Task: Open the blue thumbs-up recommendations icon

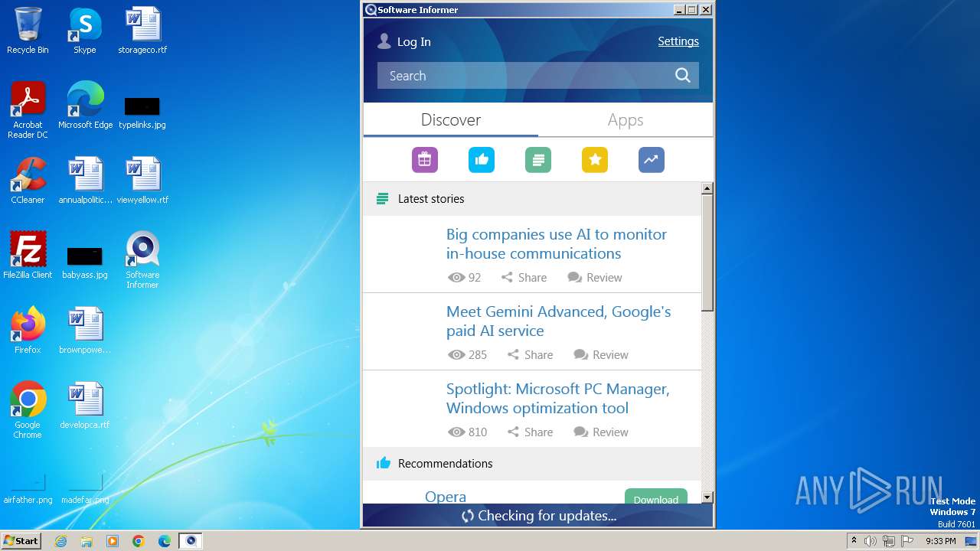Action: point(482,160)
